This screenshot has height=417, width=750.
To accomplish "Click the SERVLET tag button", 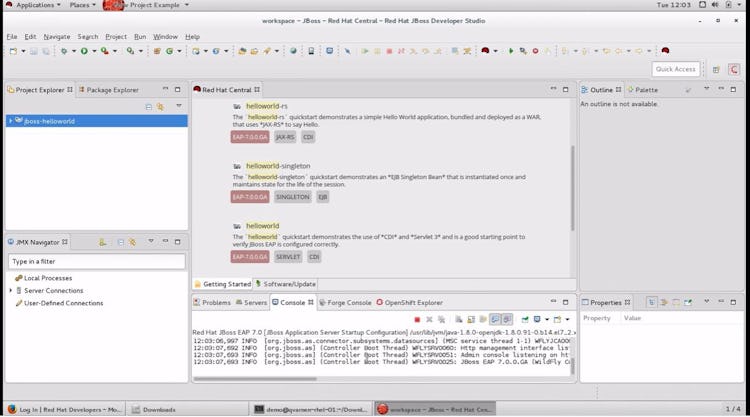I will pyautogui.click(x=288, y=257).
